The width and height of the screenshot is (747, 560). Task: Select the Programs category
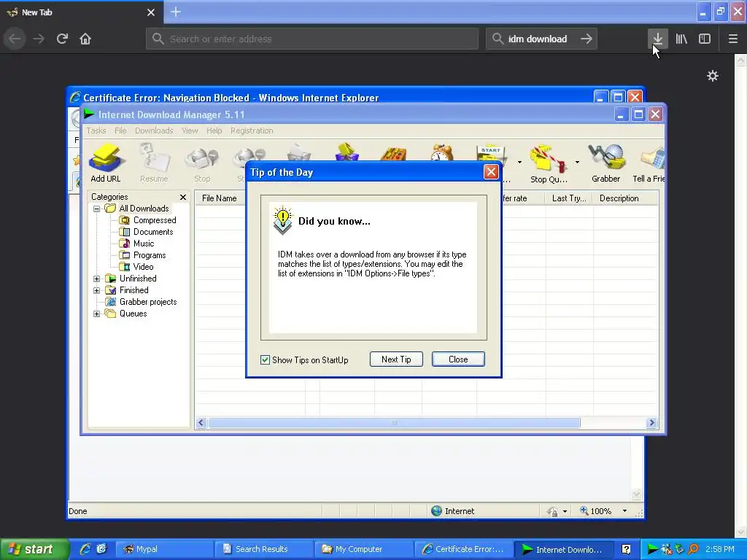[x=149, y=255]
